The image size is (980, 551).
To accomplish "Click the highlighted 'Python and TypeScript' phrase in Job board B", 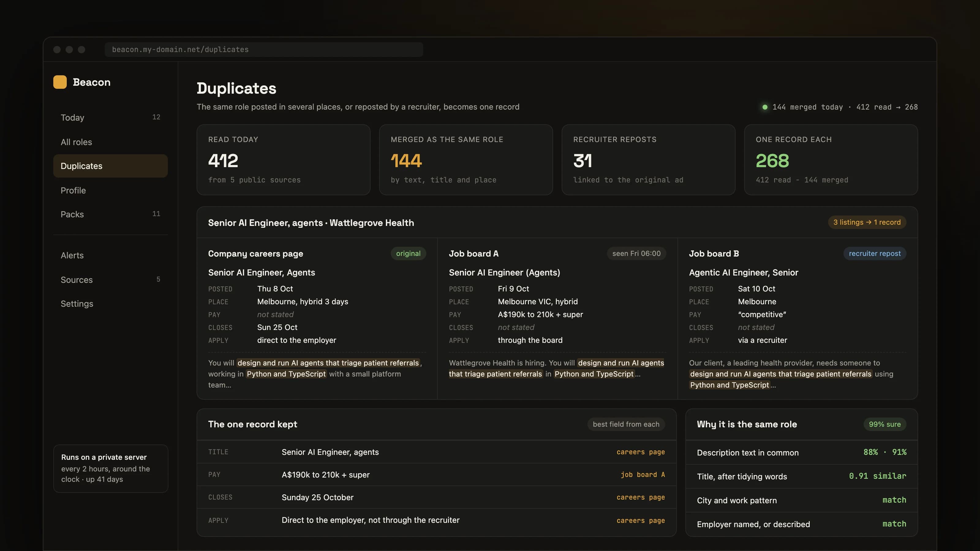I will pyautogui.click(x=729, y=385).
